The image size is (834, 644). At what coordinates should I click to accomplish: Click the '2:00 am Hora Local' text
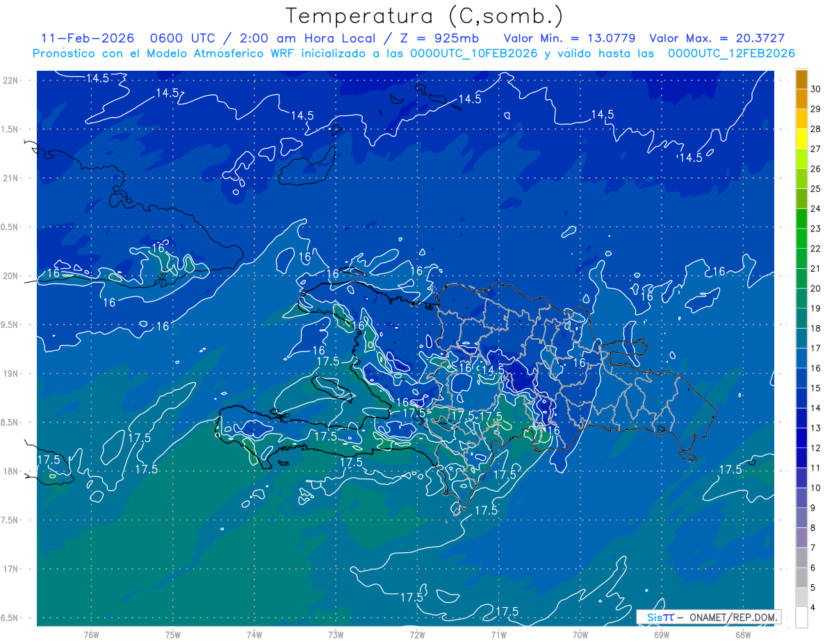pyautogui.click(x=308, y=38)
